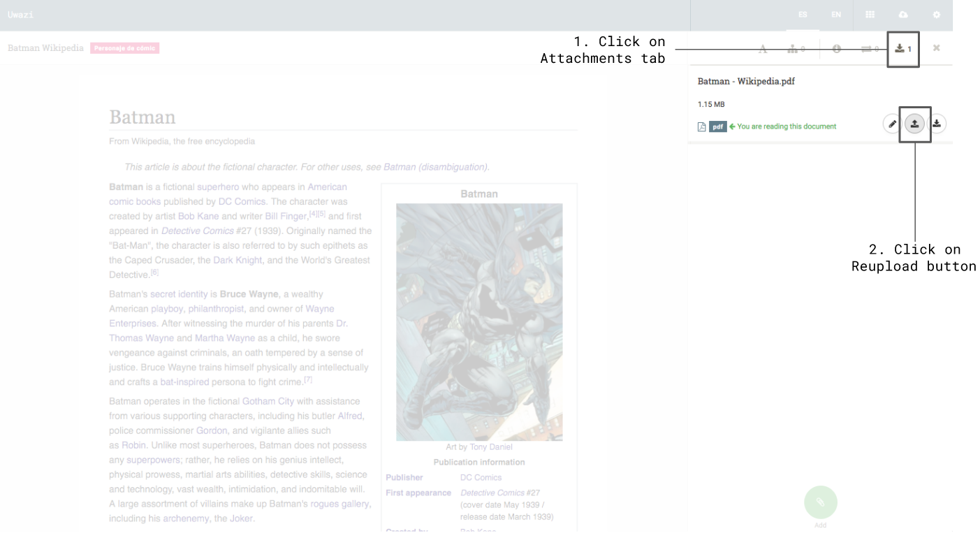
Task: Click 'You are reading this document' text
Action: tap(787, 126)
